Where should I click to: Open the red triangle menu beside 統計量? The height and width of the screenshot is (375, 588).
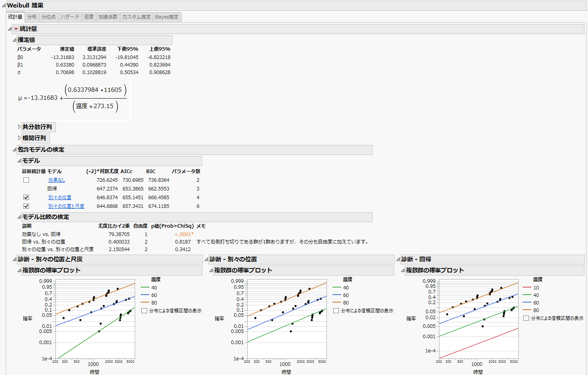pyautogui.click(x=16, y=29)
